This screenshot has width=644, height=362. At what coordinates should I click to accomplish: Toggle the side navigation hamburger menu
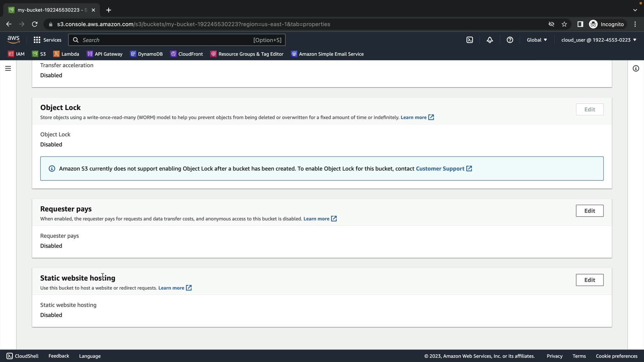8,68
